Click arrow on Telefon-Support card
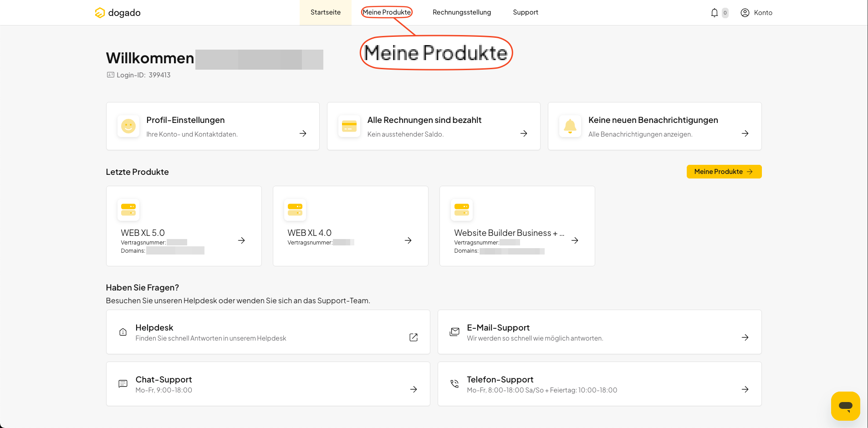Image resolution: width=868 pixels, height=428 pixels. 745,389
